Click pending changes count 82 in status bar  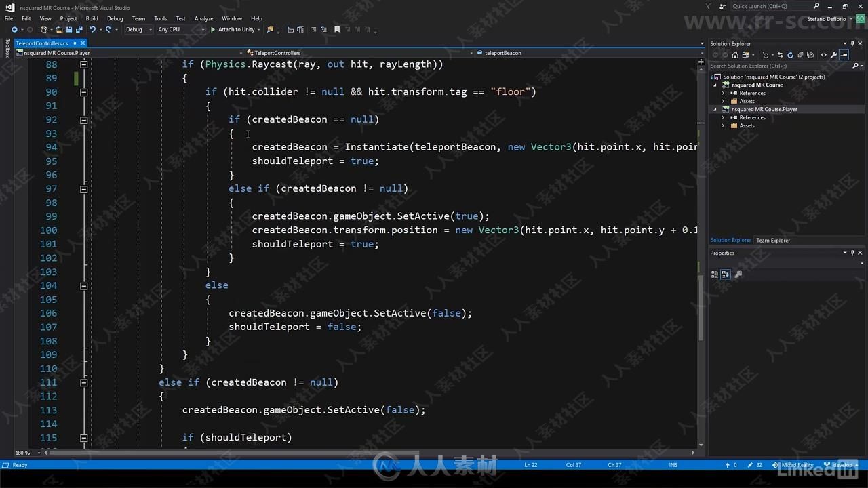point(754,465)
